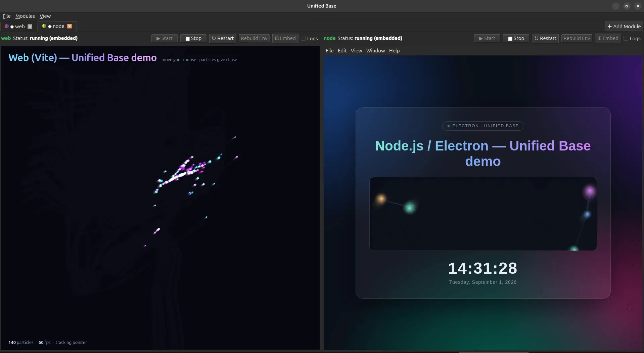Viewport: 644px width, 353px height.
Task: Open Edit menu inside the node panel
Action: pyautogui.click(x=342, y=50)
